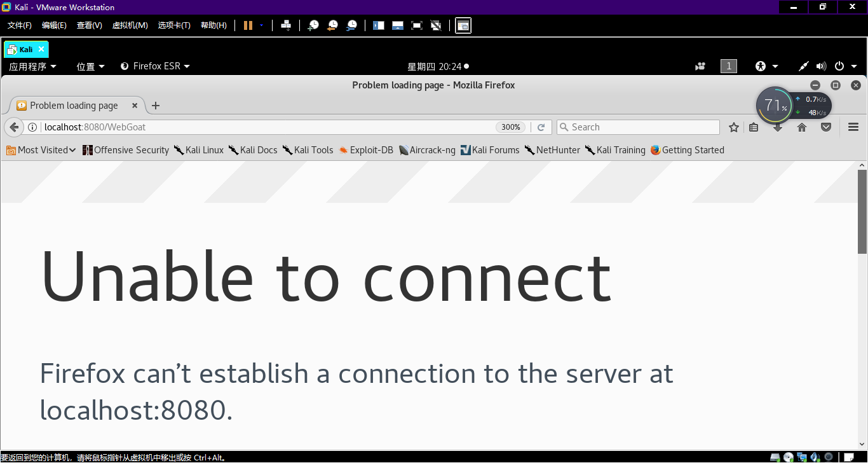
Task: Open Offensive Security bookmark
Action: (126, 150)
